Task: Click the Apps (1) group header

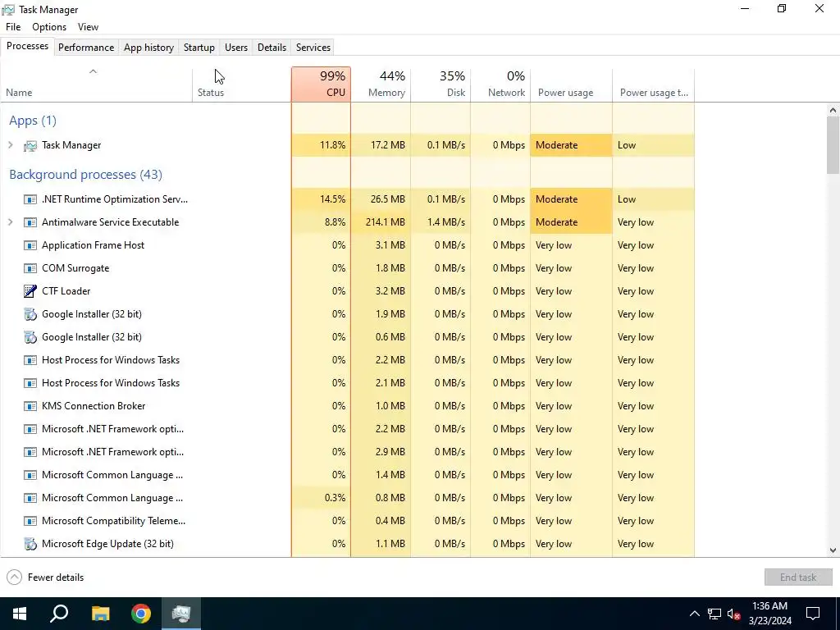Action: click(x=33, y=121)
